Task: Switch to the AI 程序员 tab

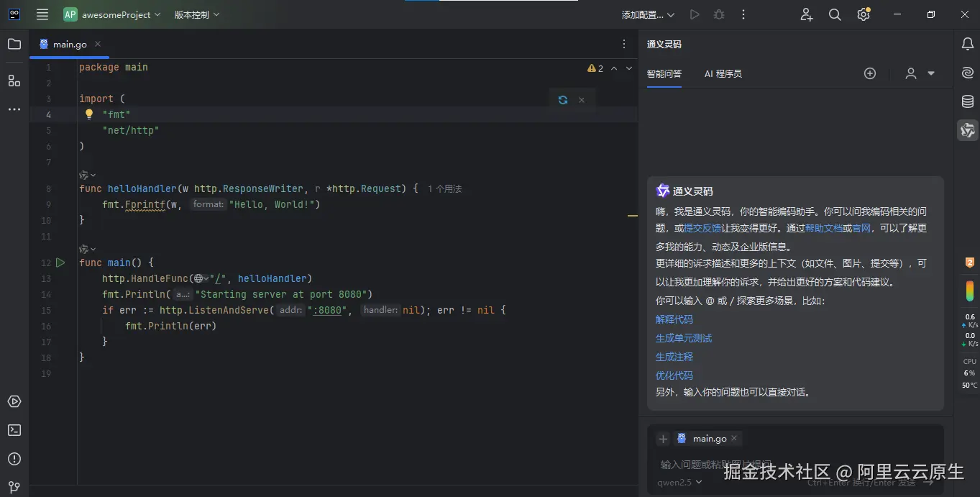Action: 723,73
